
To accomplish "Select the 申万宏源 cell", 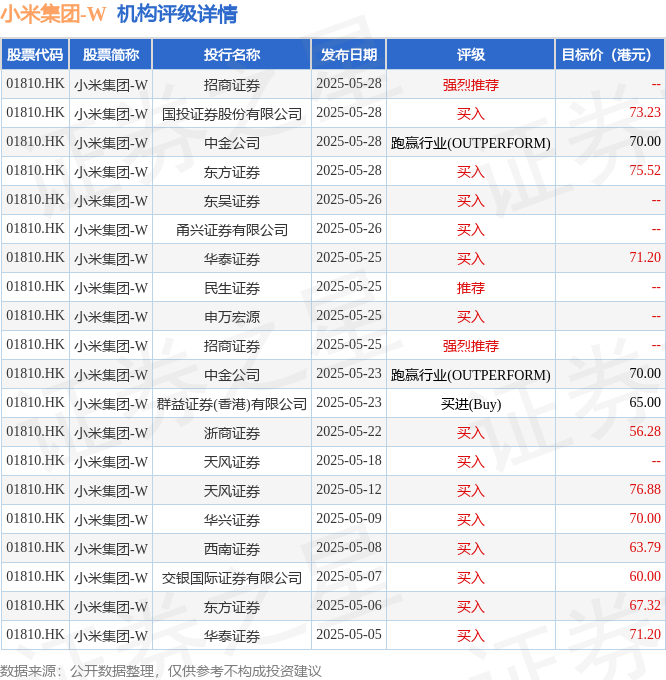I will point(232,317).
